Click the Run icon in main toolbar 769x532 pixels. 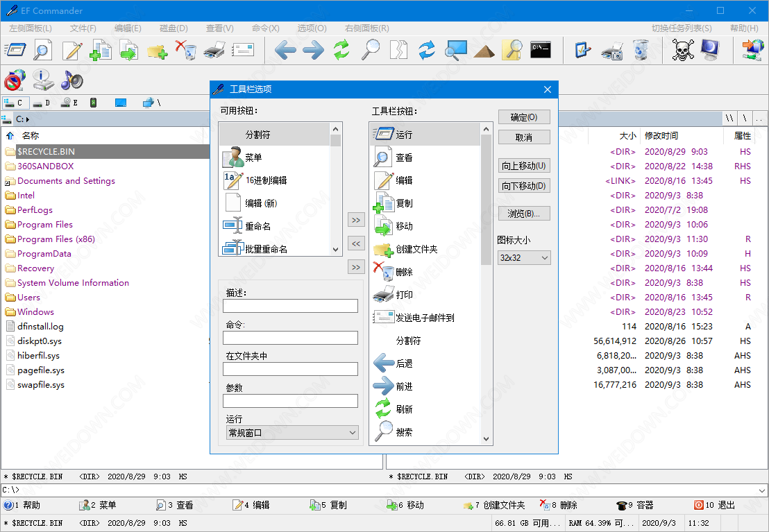click(16, 50)
